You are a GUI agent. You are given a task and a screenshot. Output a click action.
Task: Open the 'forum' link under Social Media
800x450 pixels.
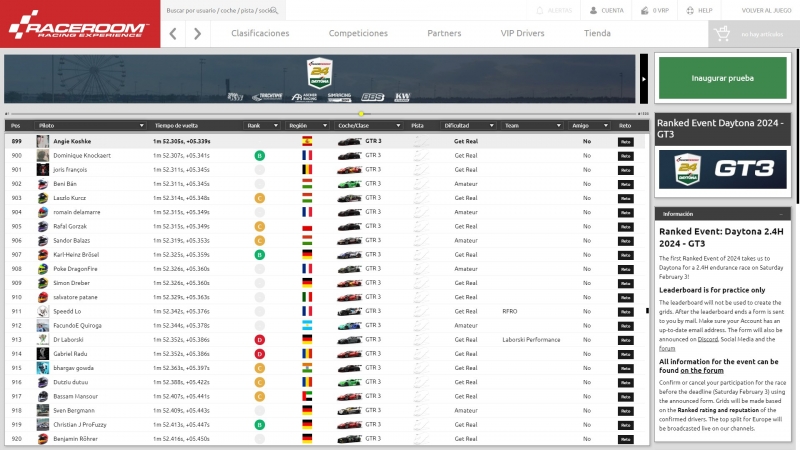tap(666, 348)
